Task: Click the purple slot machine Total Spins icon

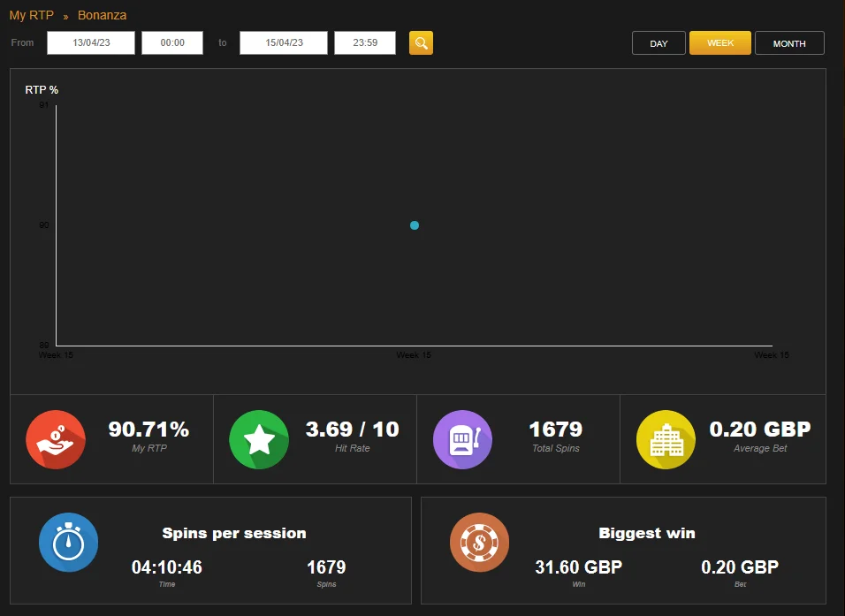Action: [462, 440]
